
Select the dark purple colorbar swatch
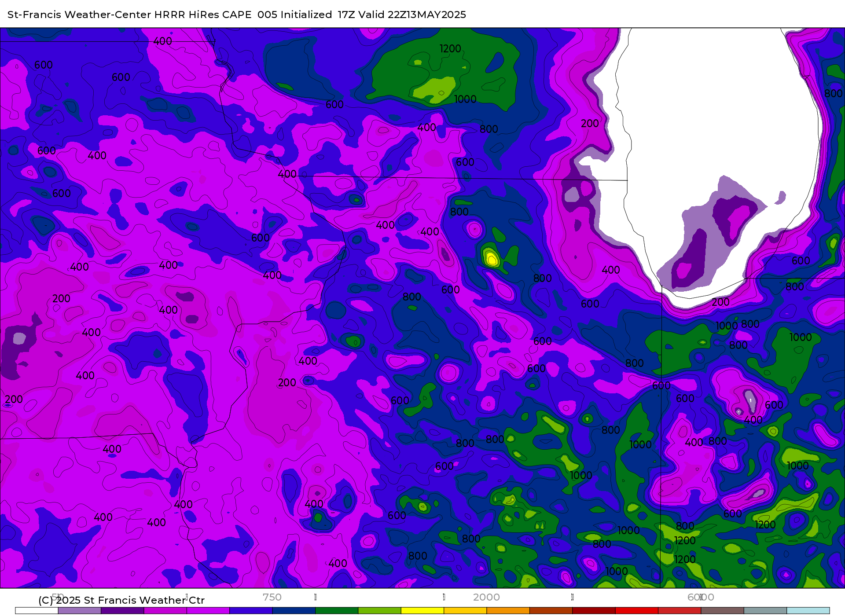pyautogui.click(x=122, y=611)
